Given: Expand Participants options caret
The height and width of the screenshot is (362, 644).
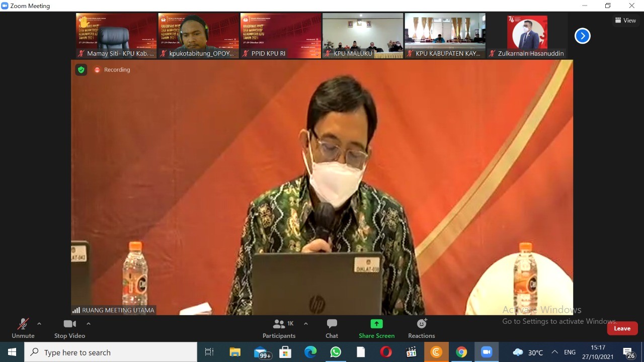Looking at the screenshot, I should coord(305,324).
